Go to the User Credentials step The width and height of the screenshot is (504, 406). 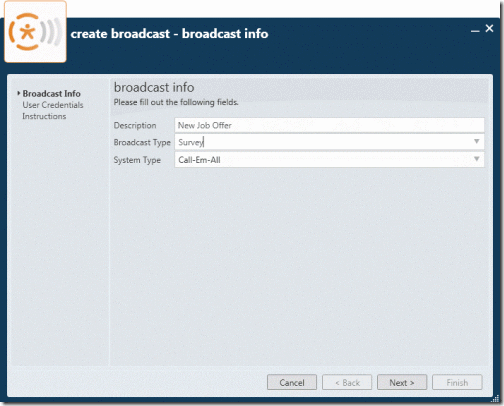click(53, 105)
